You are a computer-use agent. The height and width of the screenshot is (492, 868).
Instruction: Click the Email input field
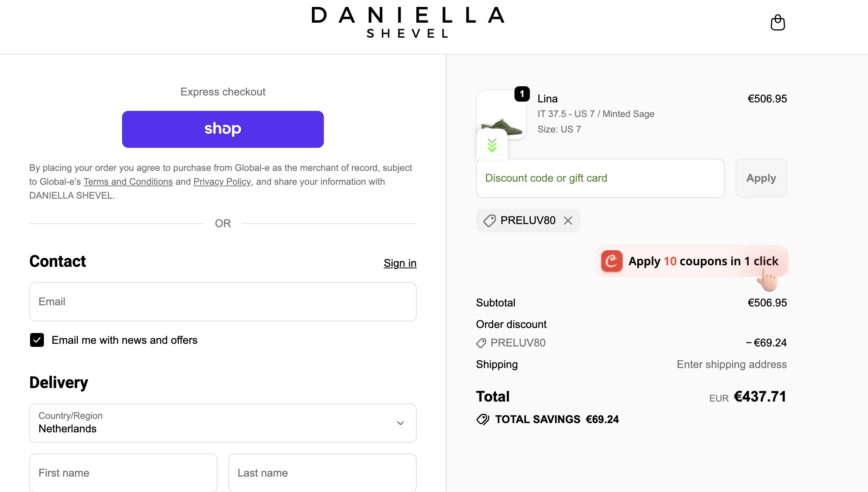[x=223, y=302]
